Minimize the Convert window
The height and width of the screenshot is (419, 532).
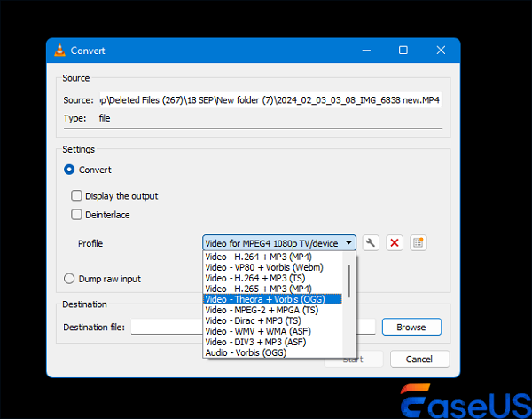click(366, 51)
